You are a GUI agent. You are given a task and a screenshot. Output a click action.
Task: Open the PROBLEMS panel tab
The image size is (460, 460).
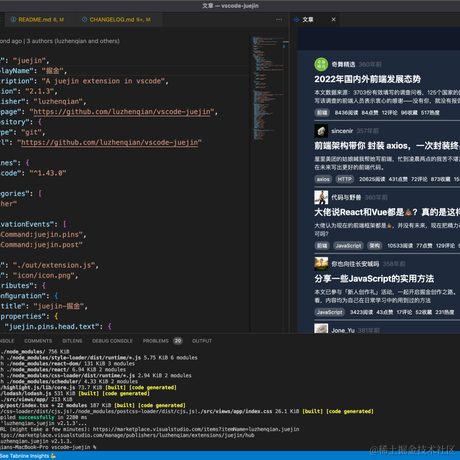156,341
